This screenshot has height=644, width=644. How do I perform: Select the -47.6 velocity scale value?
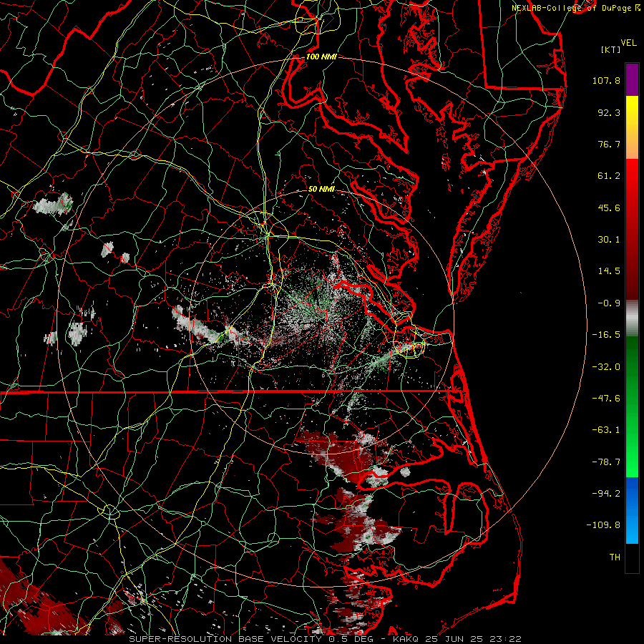606,398
